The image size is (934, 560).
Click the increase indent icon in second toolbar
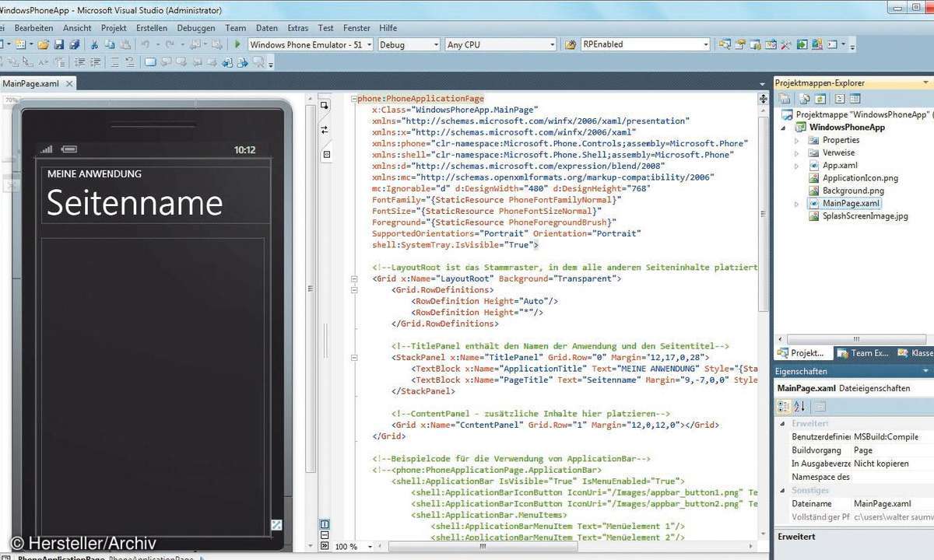click(x=94, y=62)
